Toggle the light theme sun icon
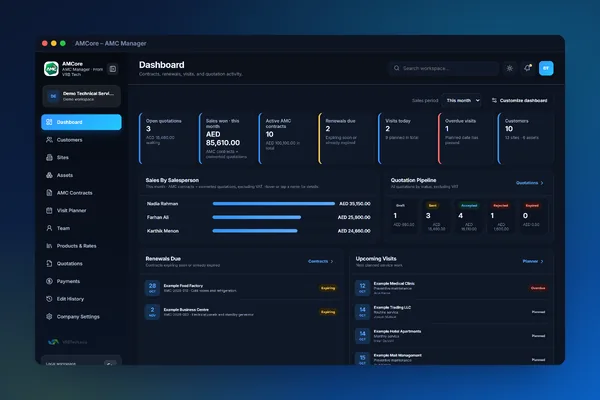This screenshot has width=600, height=400. 510,68
